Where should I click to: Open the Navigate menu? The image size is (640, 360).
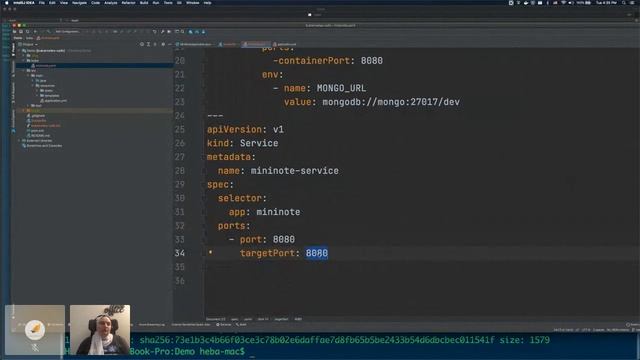point(79,3)
